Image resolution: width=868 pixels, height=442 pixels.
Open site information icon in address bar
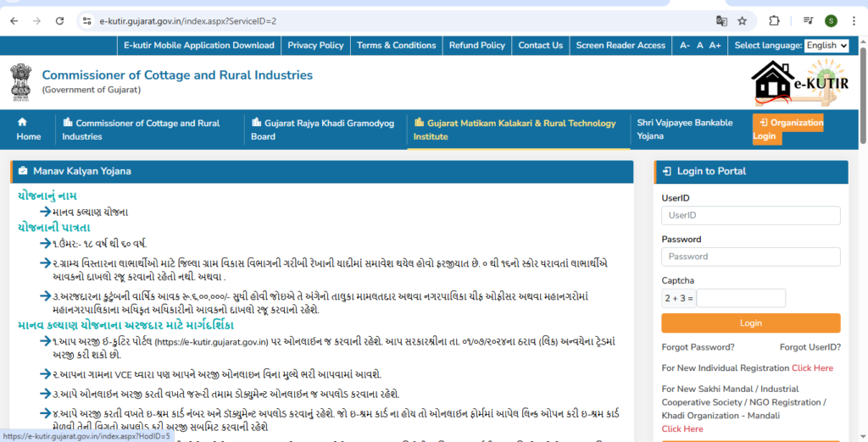pyautogui.click(x=87, y=21)
